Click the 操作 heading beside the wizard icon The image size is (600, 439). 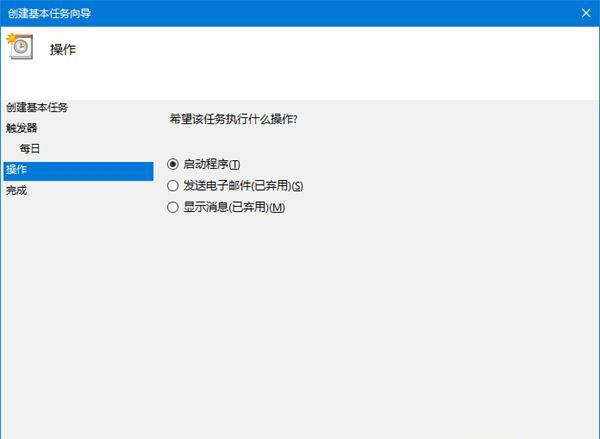coord(63,49)
